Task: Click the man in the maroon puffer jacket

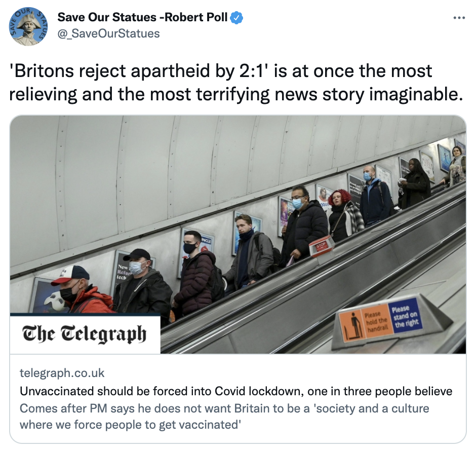Action: pos(196,274)
